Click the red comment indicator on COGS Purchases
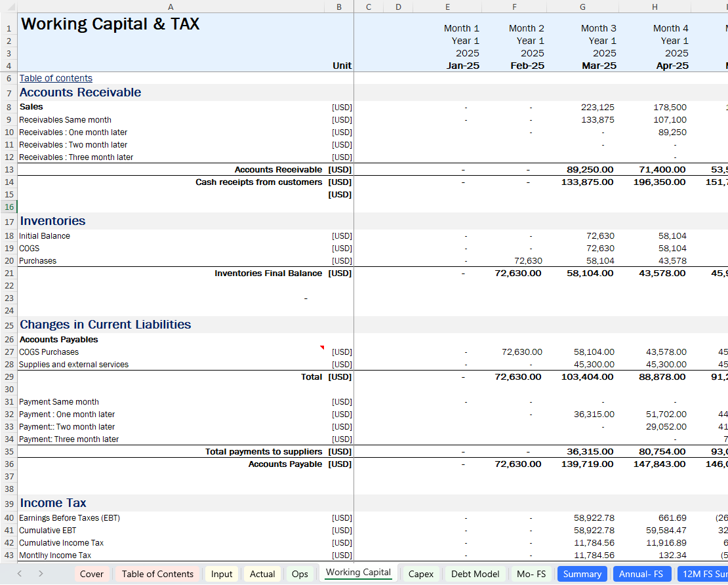The width and height of the screenshot is (728, 585). click(x=322, y=348)
